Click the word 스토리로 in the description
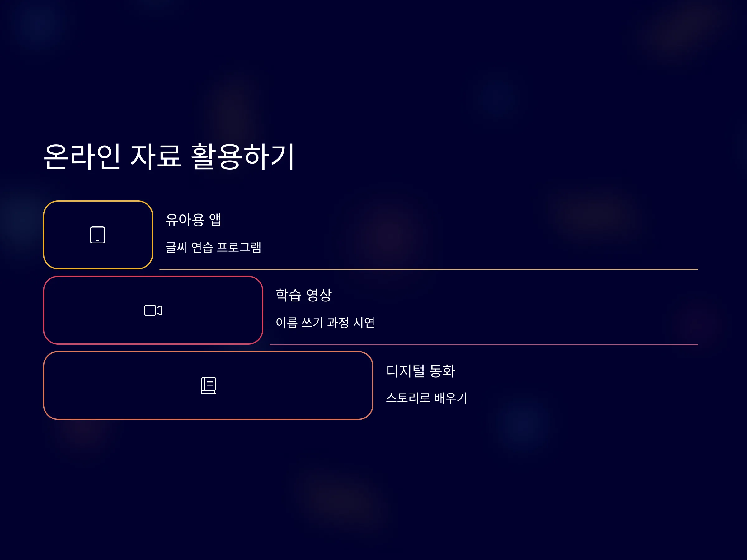This screenshot has width=747, height=560. point(408,398)
